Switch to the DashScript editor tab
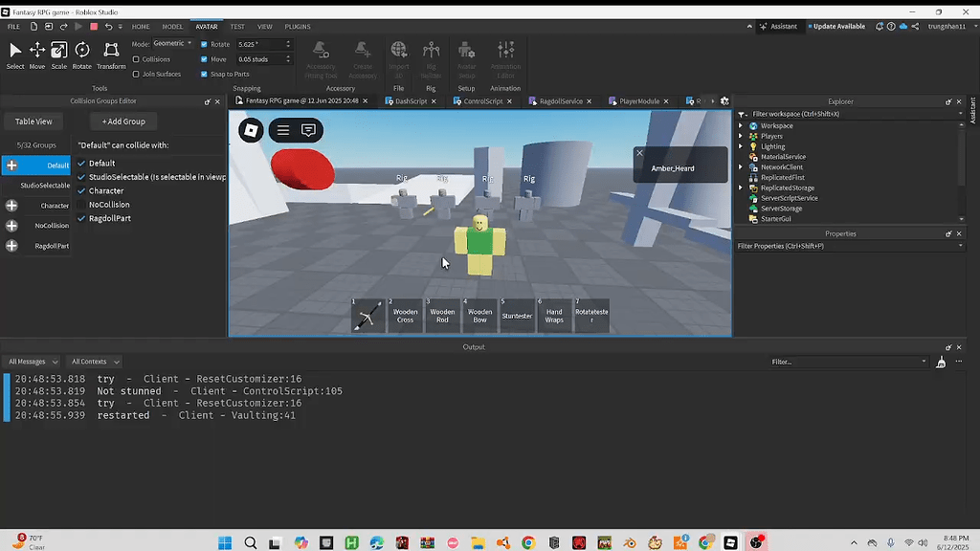This screenshot has height=551, width=980. coord(411,100)
